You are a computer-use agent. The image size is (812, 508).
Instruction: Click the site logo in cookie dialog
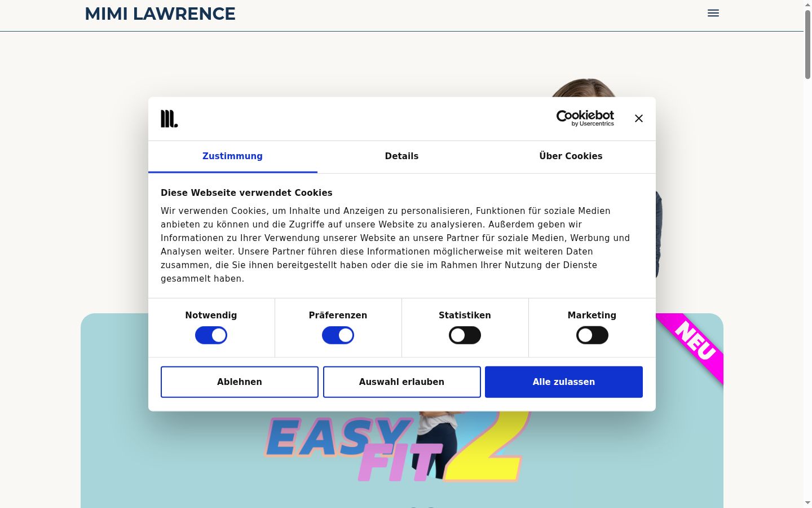click(169, 119)
